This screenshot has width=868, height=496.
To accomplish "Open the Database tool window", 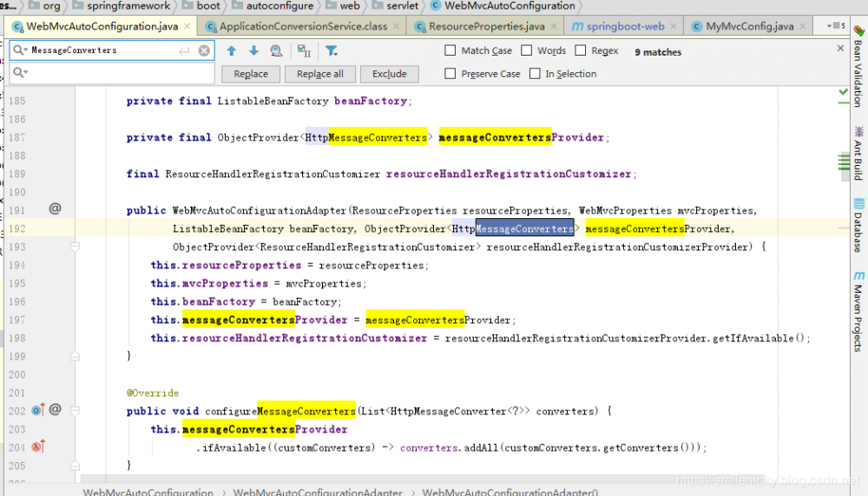I will [858, 226].
